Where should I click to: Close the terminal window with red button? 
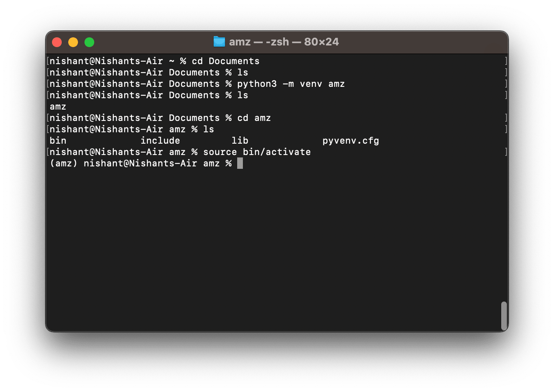click(x=57, y=42)
